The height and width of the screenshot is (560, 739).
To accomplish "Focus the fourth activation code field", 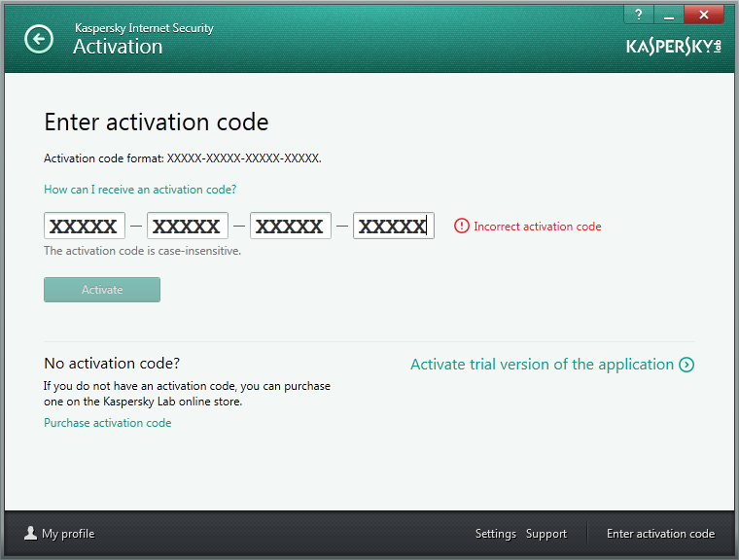I will point(394,226).
